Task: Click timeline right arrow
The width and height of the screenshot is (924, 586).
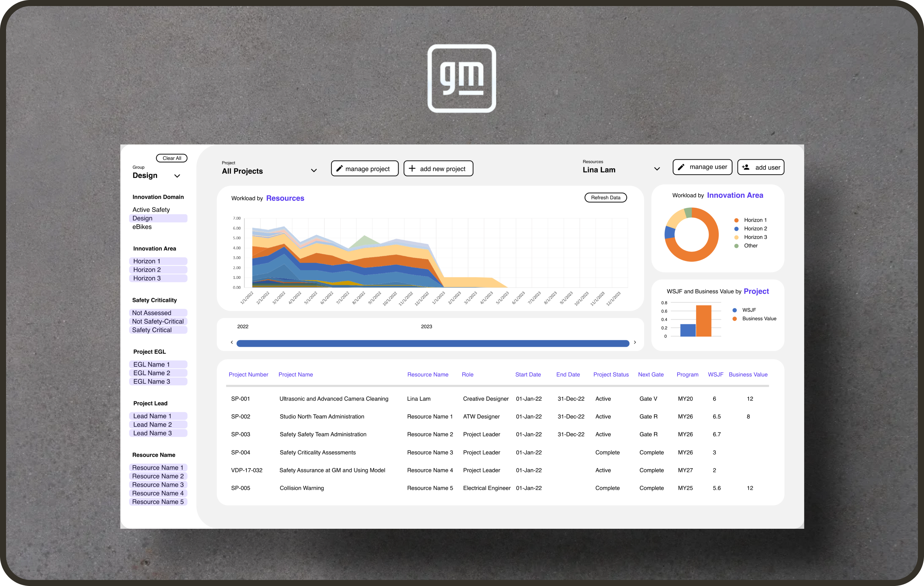Action: pos(635,342)
